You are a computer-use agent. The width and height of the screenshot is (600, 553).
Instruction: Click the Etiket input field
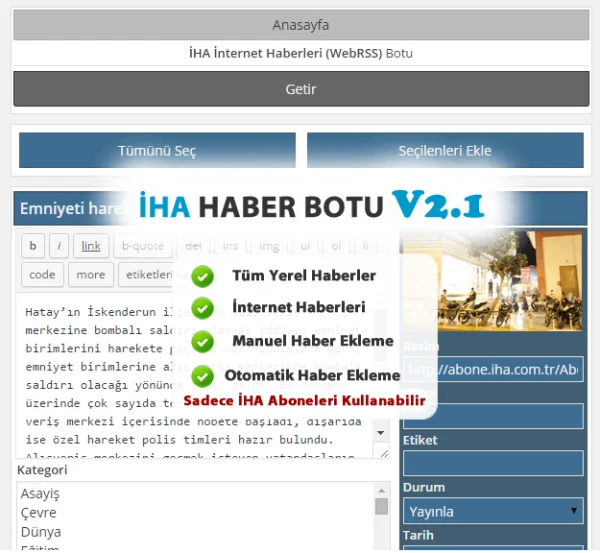tap(493, 463)
